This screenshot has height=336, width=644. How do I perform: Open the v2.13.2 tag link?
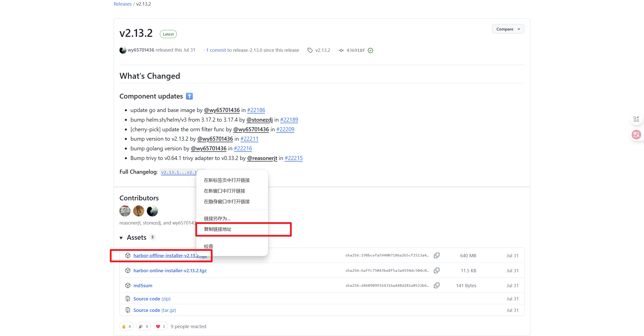pyautogui.click(x=323, y=50)
